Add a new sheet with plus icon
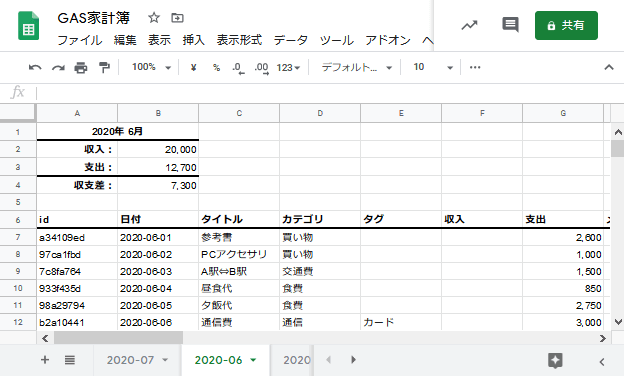Screen dimensions: 624x376 [45, 360]
